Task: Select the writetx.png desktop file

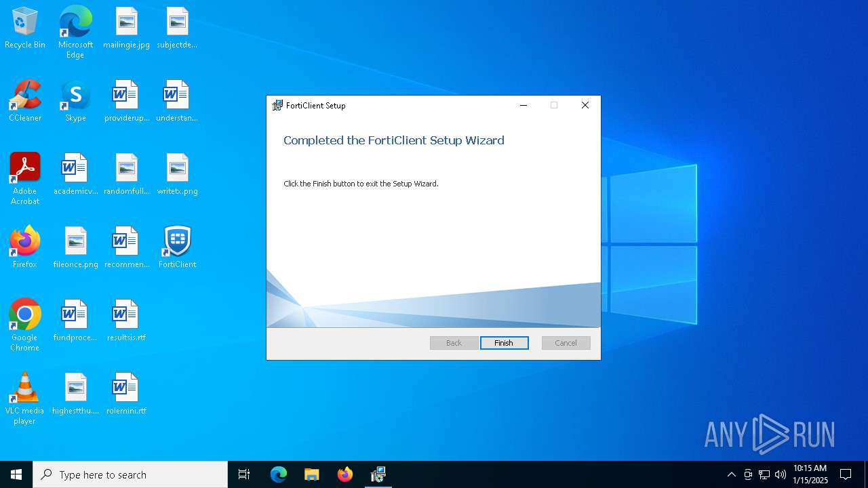Action: (x=177, y=175)
